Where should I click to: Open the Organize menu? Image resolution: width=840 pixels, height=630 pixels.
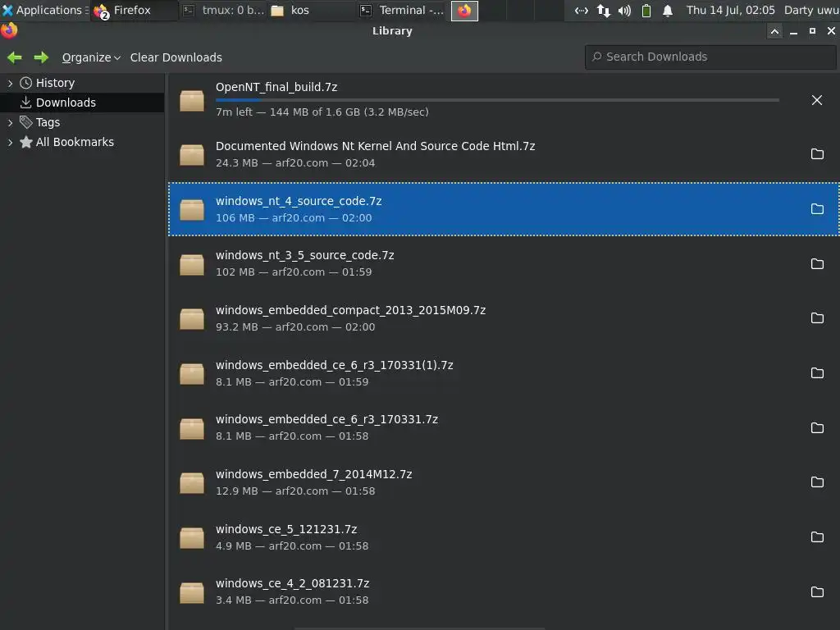91,57
